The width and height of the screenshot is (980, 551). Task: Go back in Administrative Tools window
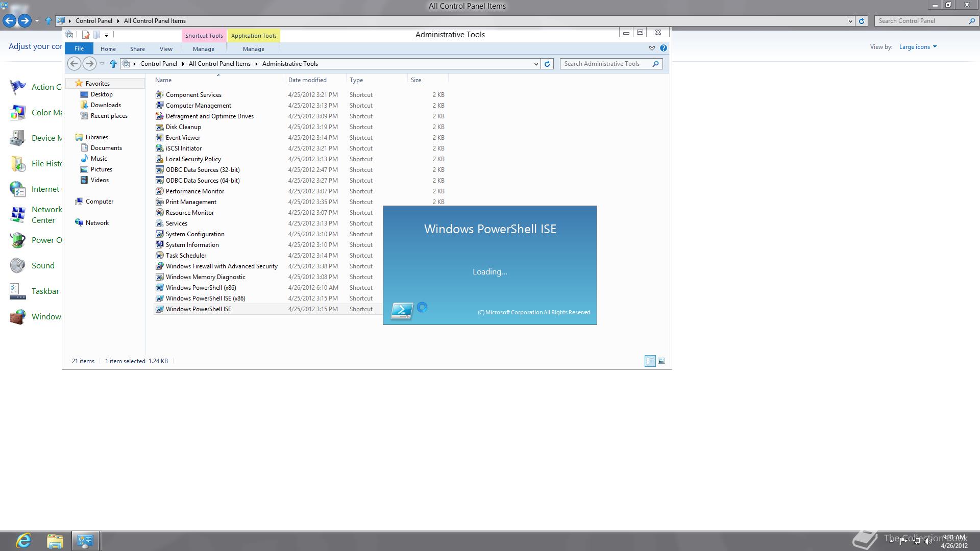tap(74, 64)
